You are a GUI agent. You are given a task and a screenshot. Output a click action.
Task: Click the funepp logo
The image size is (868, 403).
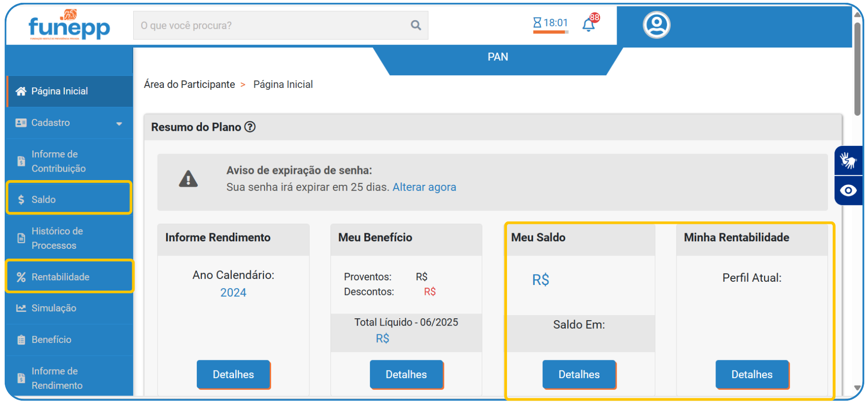tap(69, 25)
